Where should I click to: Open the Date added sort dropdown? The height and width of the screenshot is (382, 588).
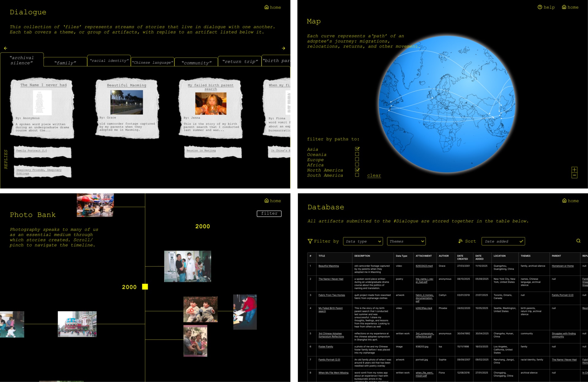click(x=503, y=241)
